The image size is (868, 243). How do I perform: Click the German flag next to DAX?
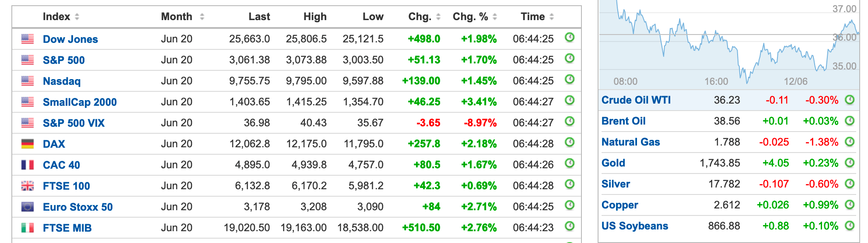pos(28,144)
